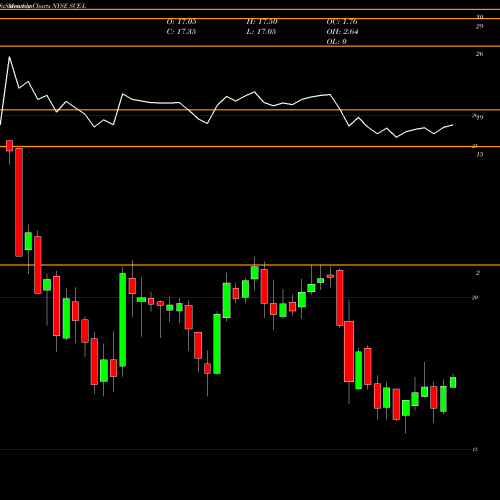Click the 20 label beside the blue line

tap(475, 297)
